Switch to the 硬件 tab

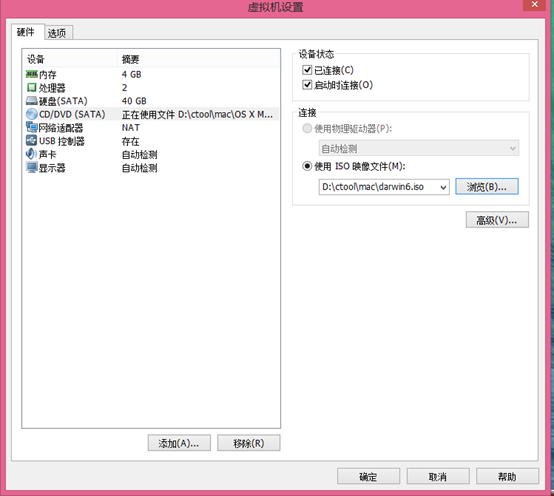tap(27, 32)
